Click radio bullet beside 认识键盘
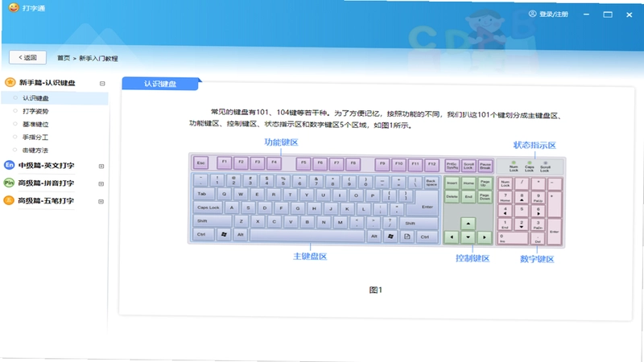Image resolution: width=644 pixels, height=362 pixels. pos(15,97)
